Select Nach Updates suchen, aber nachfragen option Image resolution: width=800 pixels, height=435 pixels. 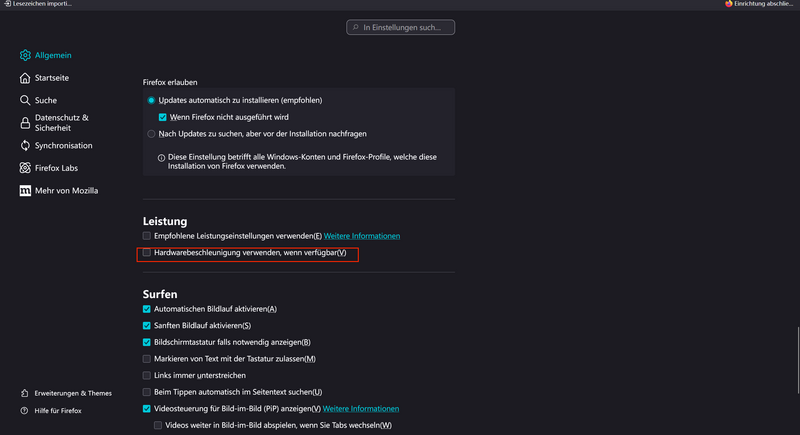[x=151, y=134]
